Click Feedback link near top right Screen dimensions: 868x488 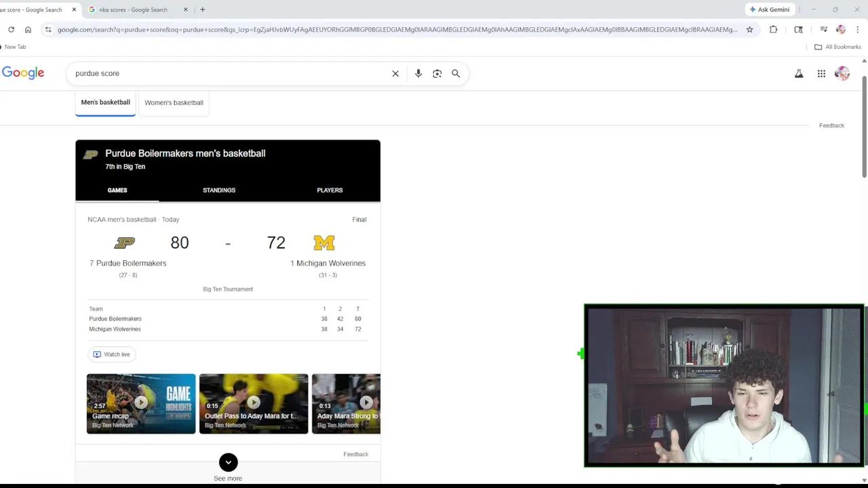point(831,125)
